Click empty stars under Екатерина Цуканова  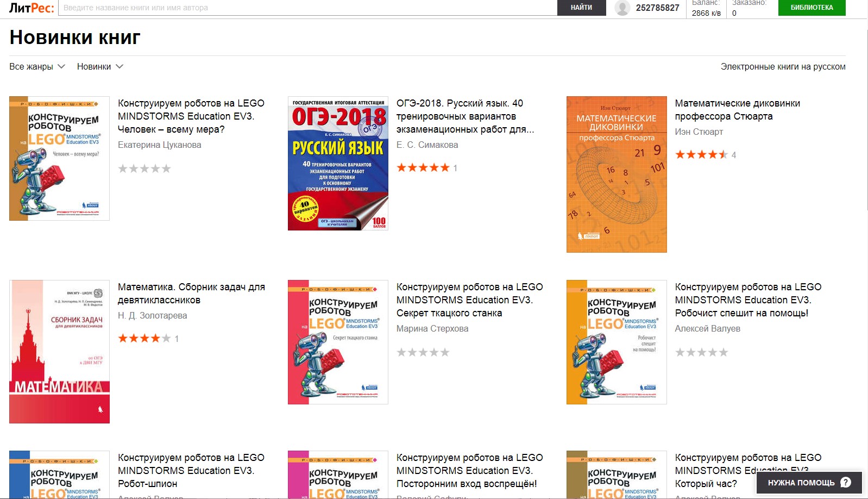tap(144, 169)
